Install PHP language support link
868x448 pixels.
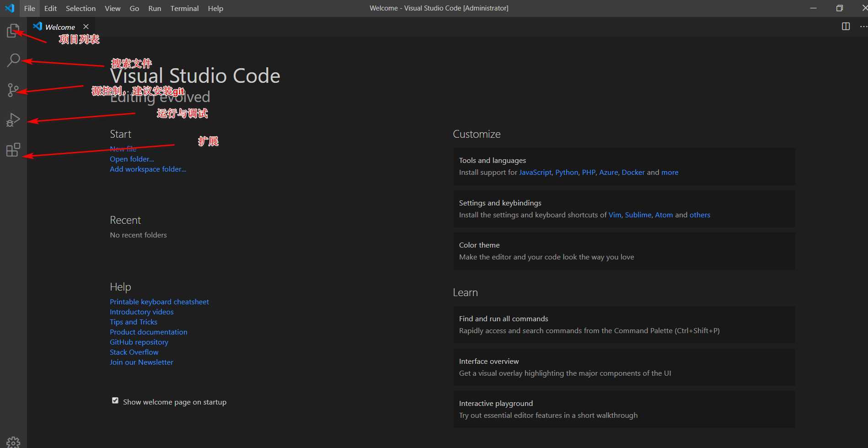(x=589, y=172)
